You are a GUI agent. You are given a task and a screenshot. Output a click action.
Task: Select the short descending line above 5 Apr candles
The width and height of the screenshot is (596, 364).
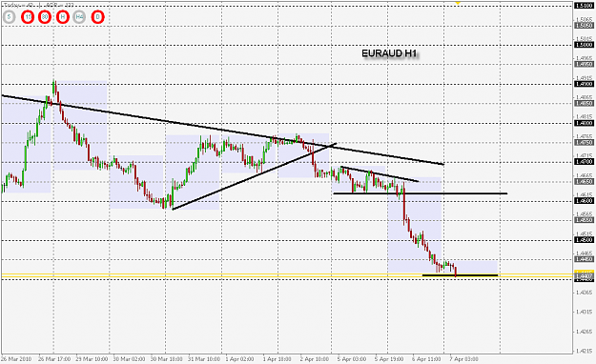tap(380, 174)
